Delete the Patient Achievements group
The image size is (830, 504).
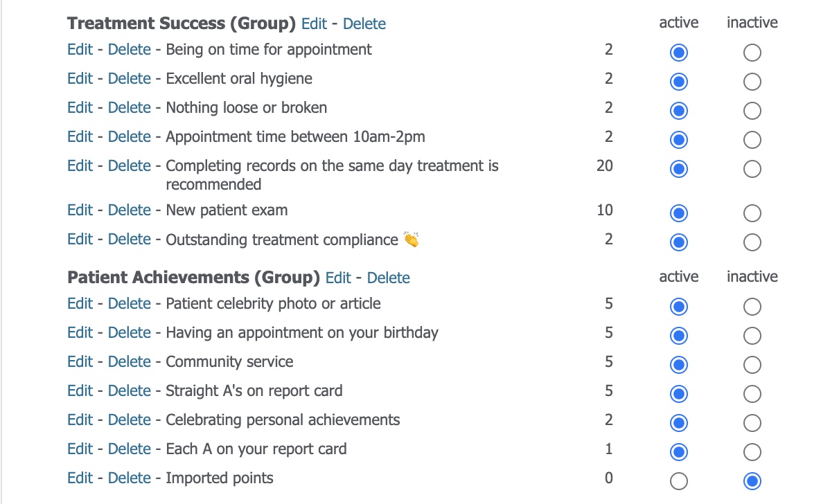[x=389, y=278]
